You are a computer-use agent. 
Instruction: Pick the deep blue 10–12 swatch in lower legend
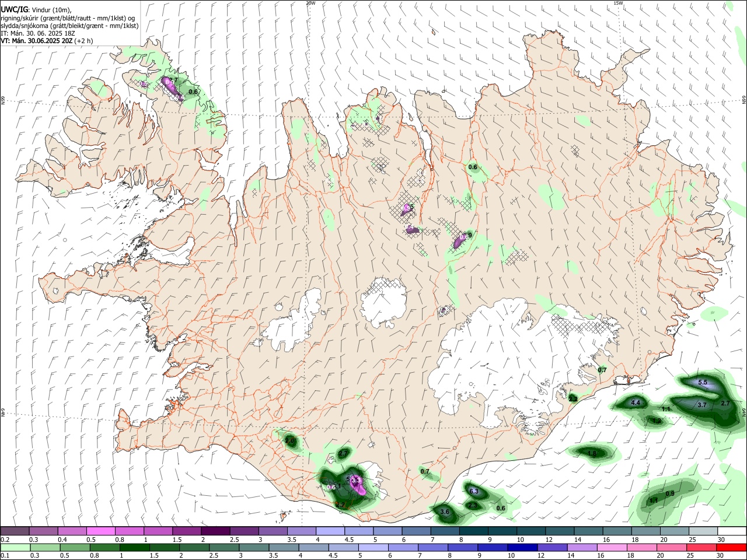point(521,547)
